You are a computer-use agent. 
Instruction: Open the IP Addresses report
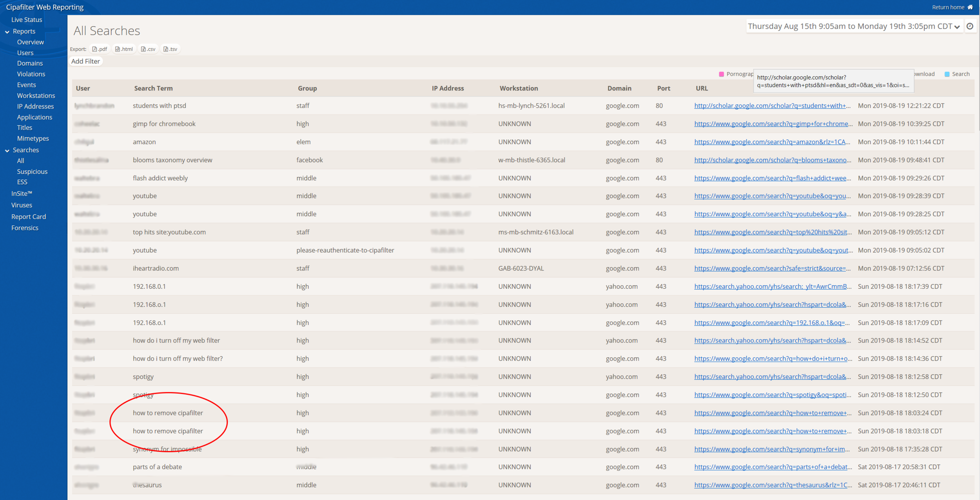tap(35, 106)
